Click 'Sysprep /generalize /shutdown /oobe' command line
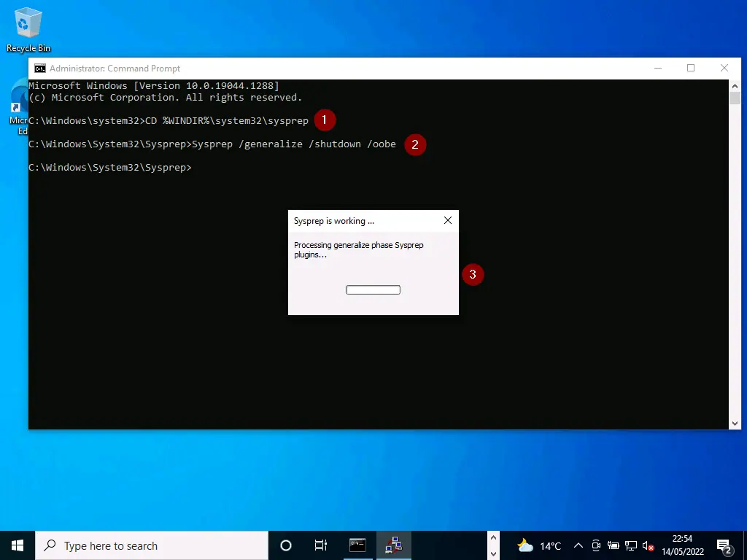The width and height of the screenshot is (747, 560). (294, 144)
